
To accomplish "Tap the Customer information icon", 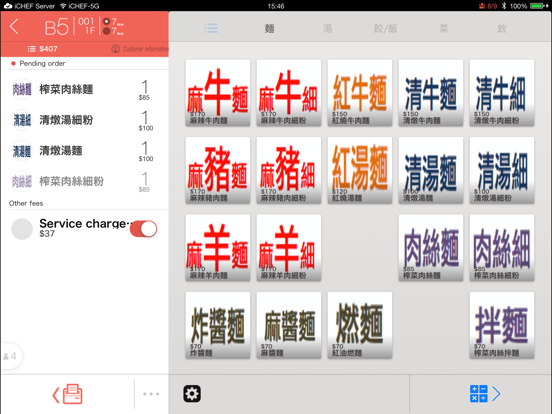I will 115,49.
